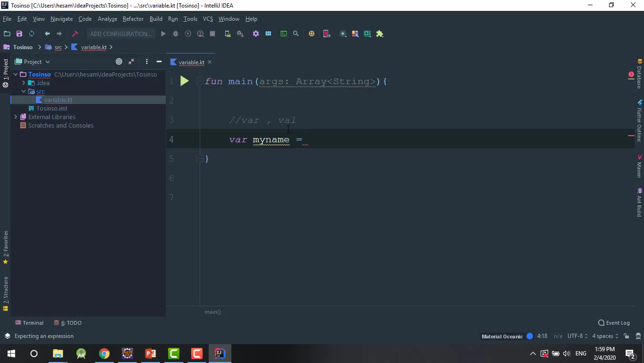Viewport: 644px width, 363px height.
Task: Hide the Project panel with the minus button
Action: pos(159,61)
